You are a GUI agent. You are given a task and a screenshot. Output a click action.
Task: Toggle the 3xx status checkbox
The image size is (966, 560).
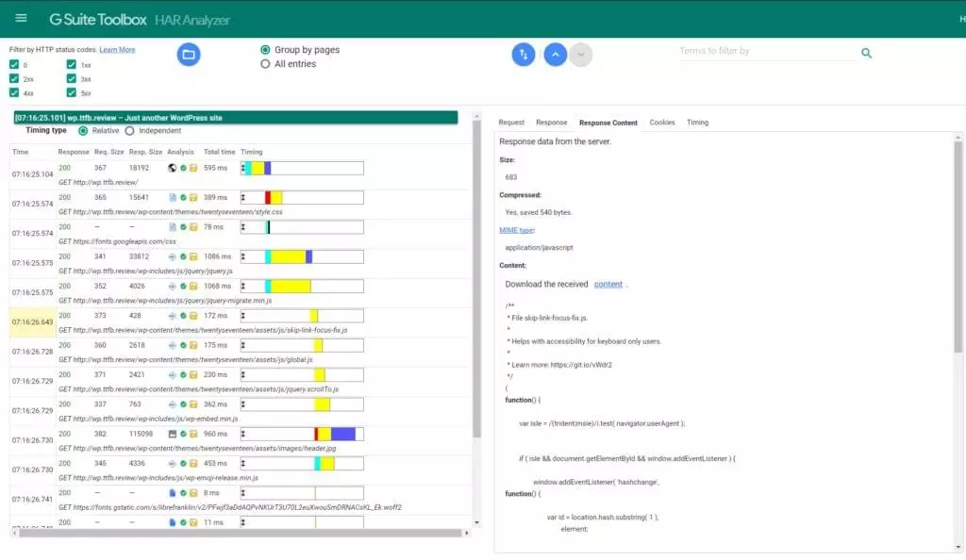click(72, 78)
